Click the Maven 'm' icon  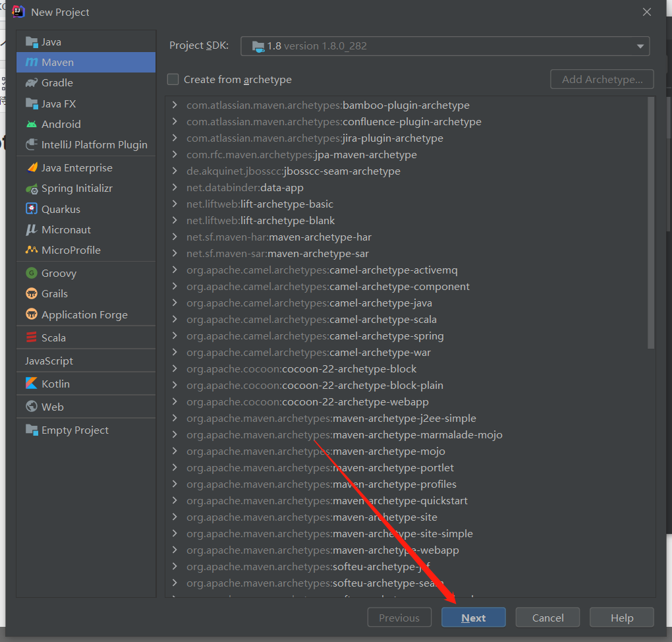pyautogui.click(x=31, y=62)
